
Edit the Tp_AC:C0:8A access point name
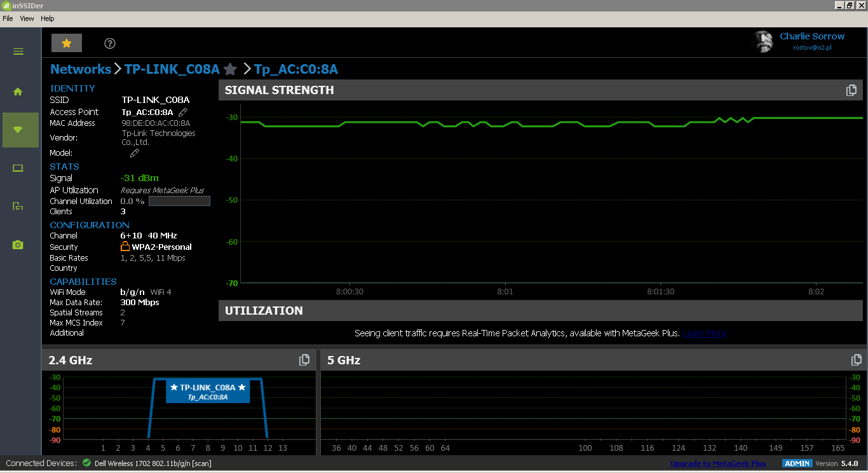click(182, 111)
